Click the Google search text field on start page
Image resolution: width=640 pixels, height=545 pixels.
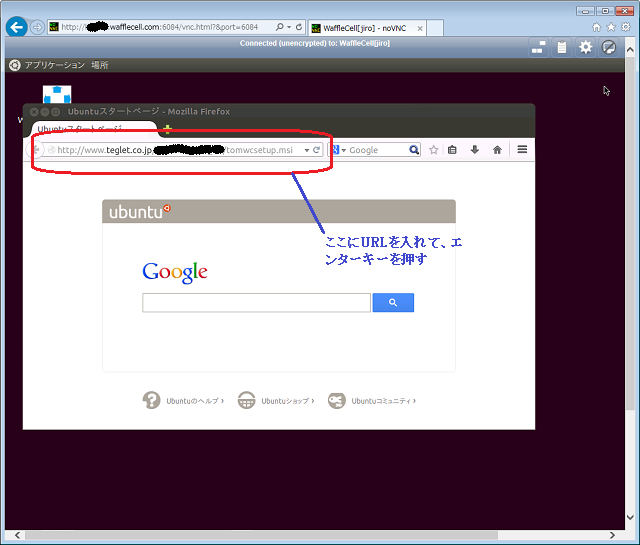pyautogui.click(x=256, y=303)
